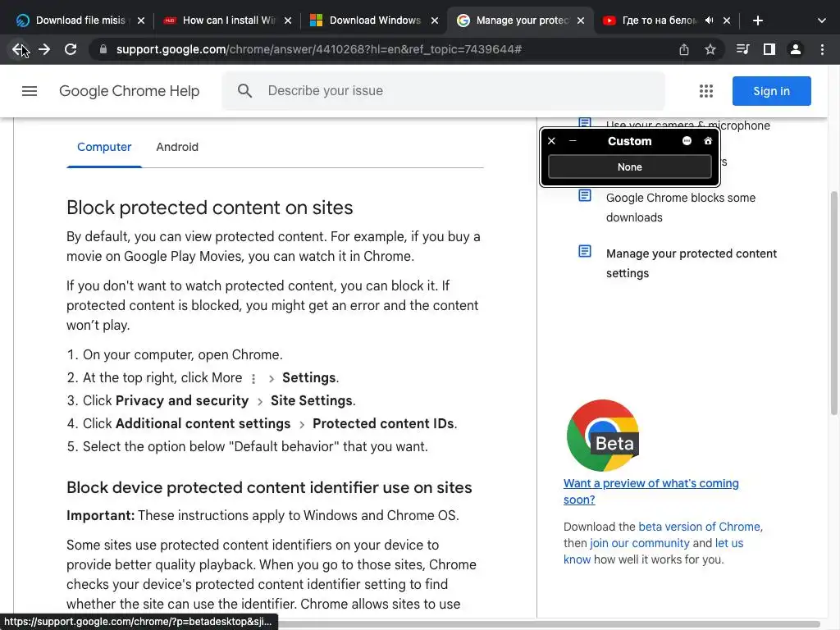
Task: Toggle the browser side panel icon
Action: pos(769,49)
